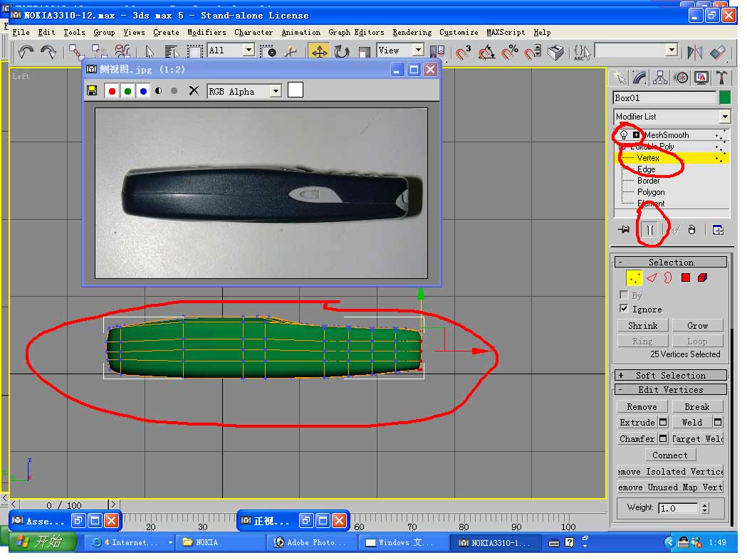The height and width of the screenshot is (560, 747).
Task: Open the Hierarchy command panel tab
Action: (660, 78)
